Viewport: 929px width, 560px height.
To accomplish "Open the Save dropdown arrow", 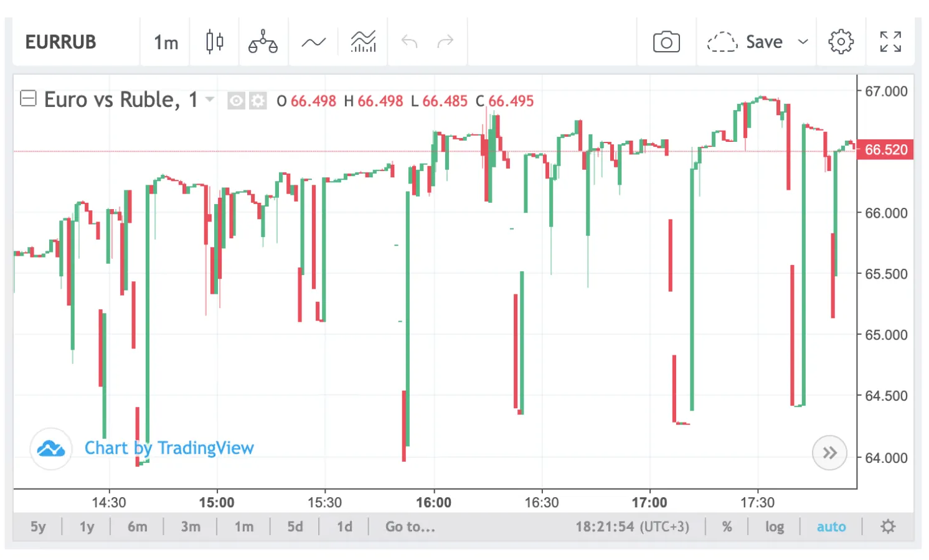I will 803,42.
